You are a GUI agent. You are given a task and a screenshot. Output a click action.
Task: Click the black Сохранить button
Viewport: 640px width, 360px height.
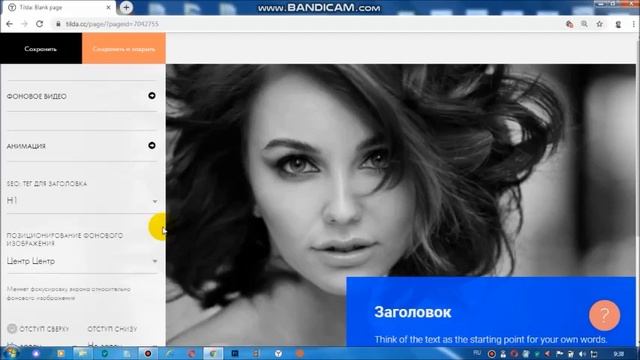tap(41, 49)
